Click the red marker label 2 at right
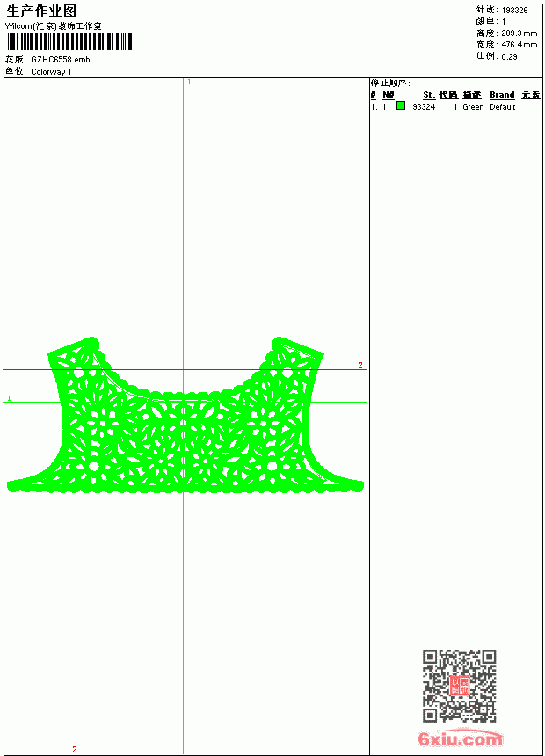 click(360, 365)
